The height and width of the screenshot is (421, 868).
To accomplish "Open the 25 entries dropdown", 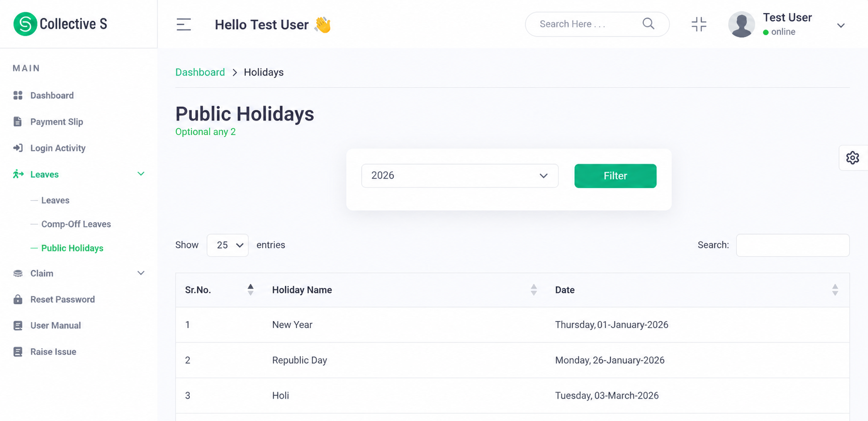I will tap(227, 245).
